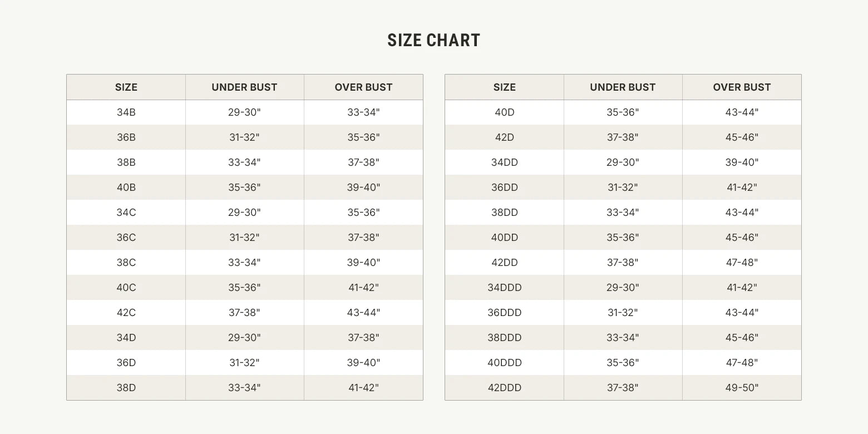This screenshot has height=434, width=868.
Task: Click the 33-34" over bust value for 34B
Action: pos(363,112)
